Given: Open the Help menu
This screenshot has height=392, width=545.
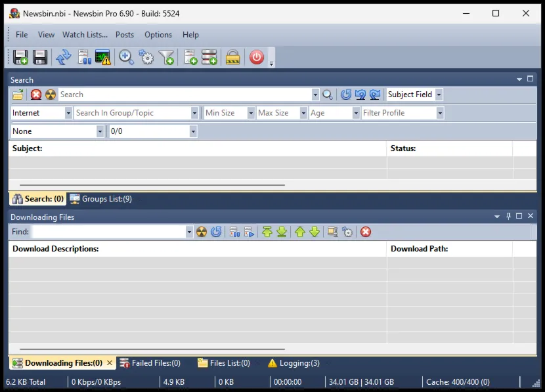Looking at the screenshot, I should (x=191, y=35).
